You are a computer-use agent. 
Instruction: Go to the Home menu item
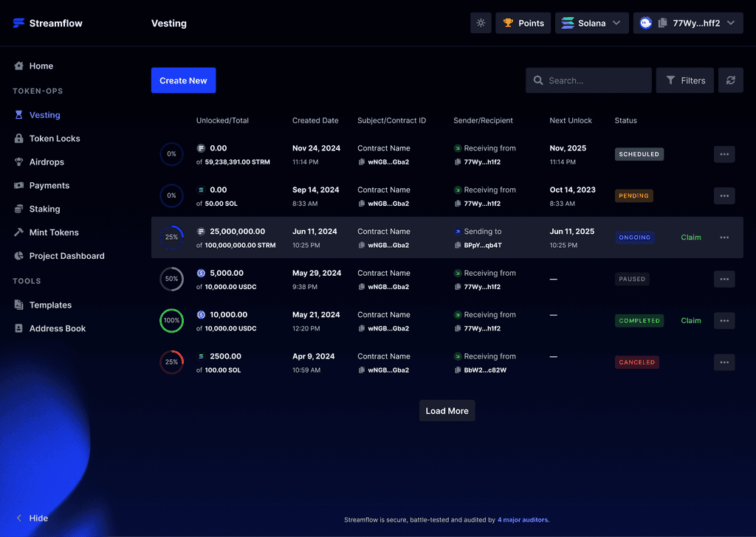coord(41,66)
